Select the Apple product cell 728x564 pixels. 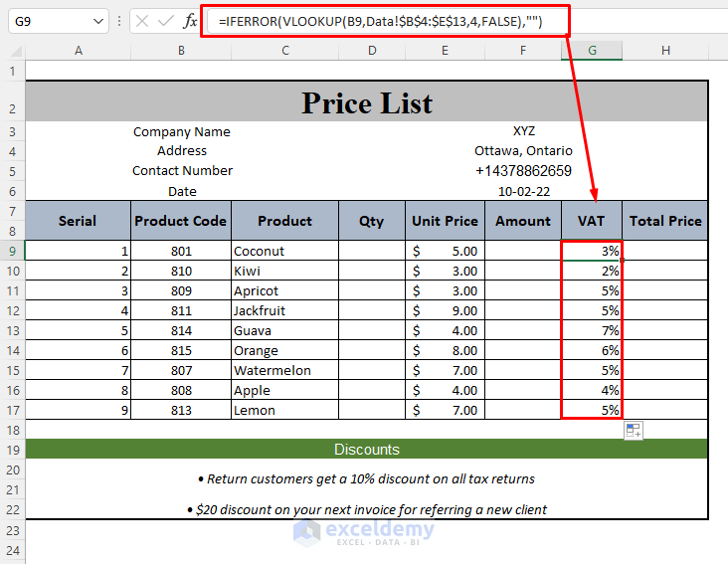click(x=285, y=390)
